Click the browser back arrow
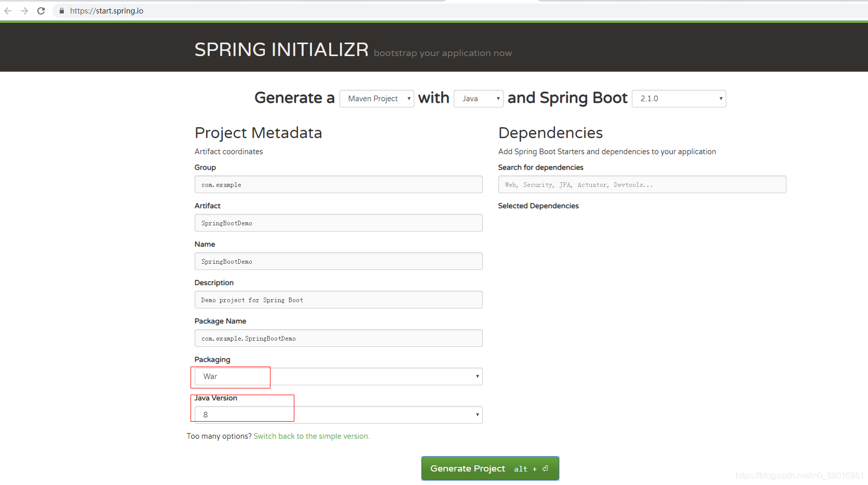Viewport: 868px width, 485px height. coord(8,11)
